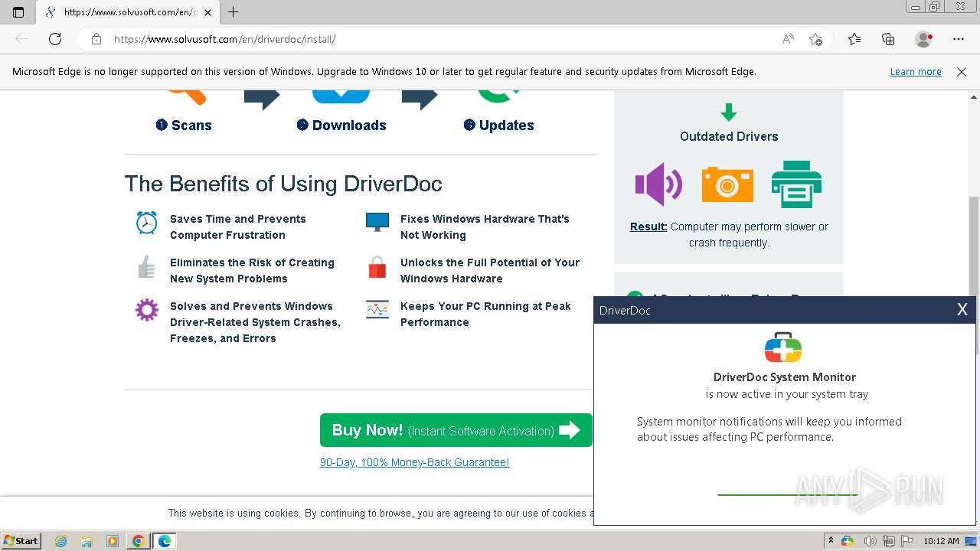Viewport: 980px width, 551px height.
Task: Open Read aloud from address bar
Action: (x=788, y=39)
